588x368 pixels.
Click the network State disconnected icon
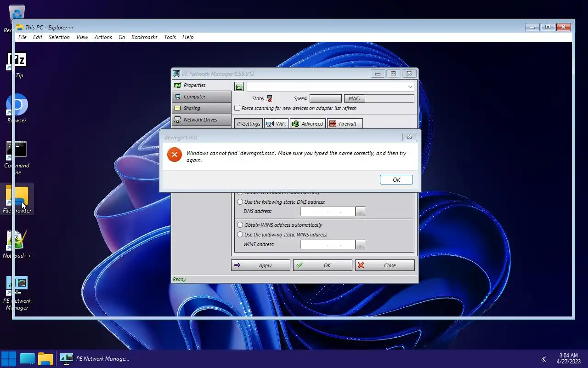pos(270,98)
